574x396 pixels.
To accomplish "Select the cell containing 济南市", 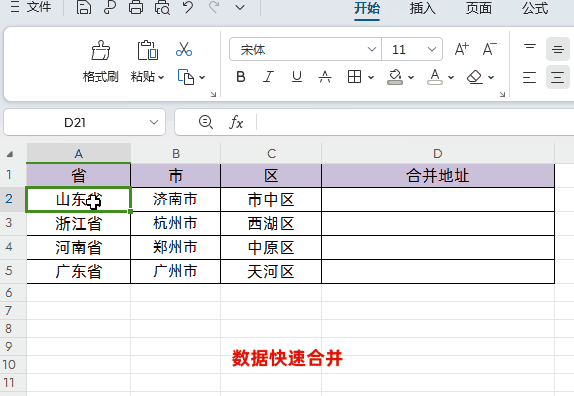I will 176,199.
